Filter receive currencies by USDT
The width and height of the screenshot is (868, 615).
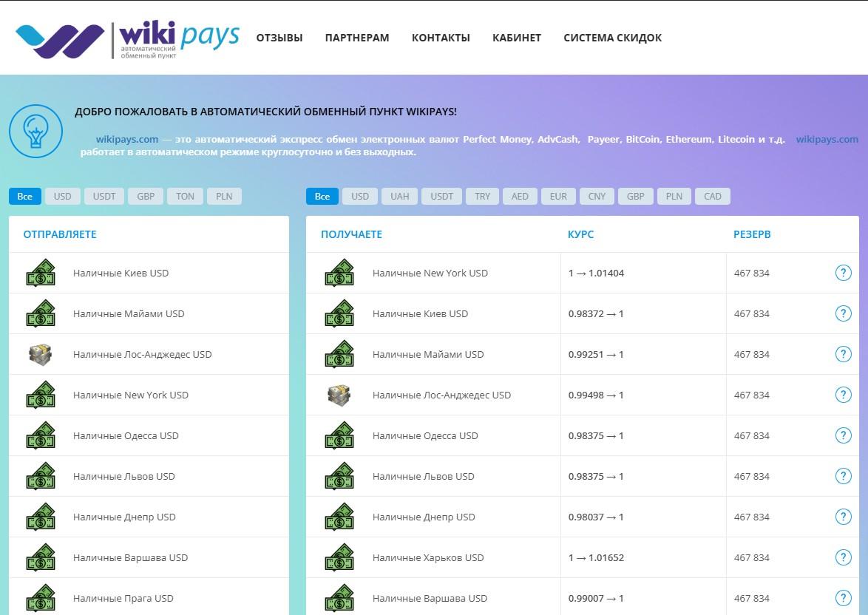441,196
